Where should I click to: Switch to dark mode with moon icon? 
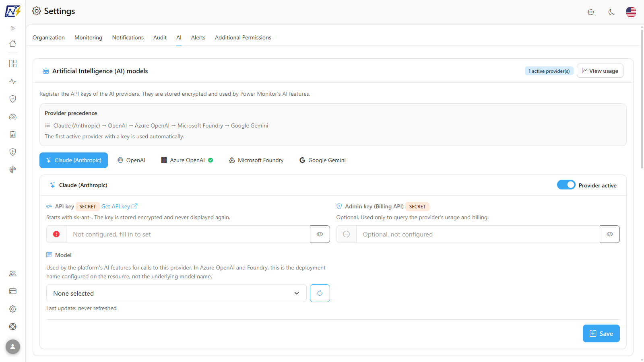coord(611,12)
